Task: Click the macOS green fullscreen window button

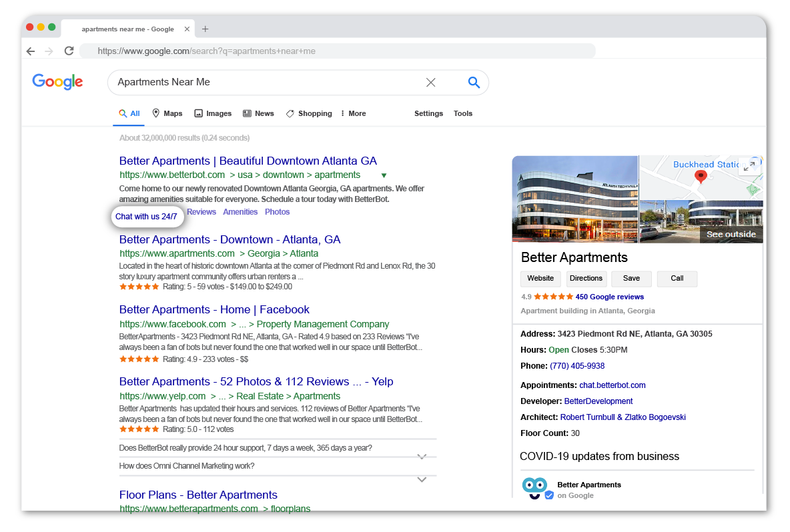Action: pyautogui.click(x=52, y=27)
